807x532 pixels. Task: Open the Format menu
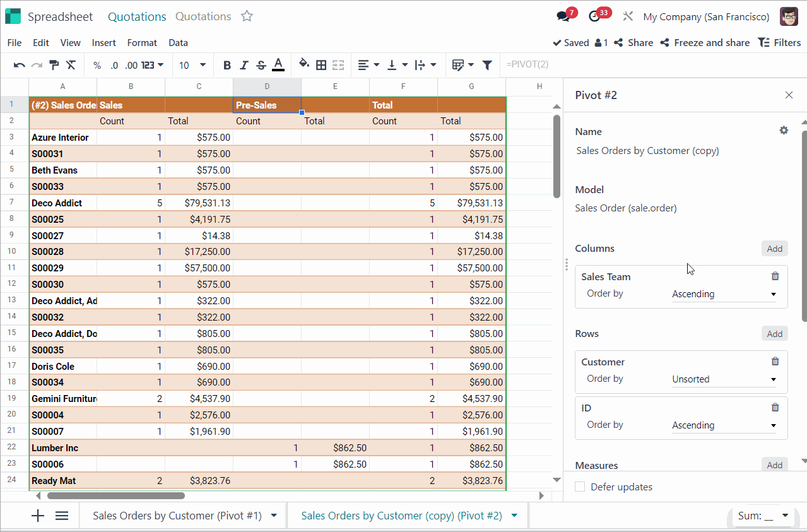point(142,43)
